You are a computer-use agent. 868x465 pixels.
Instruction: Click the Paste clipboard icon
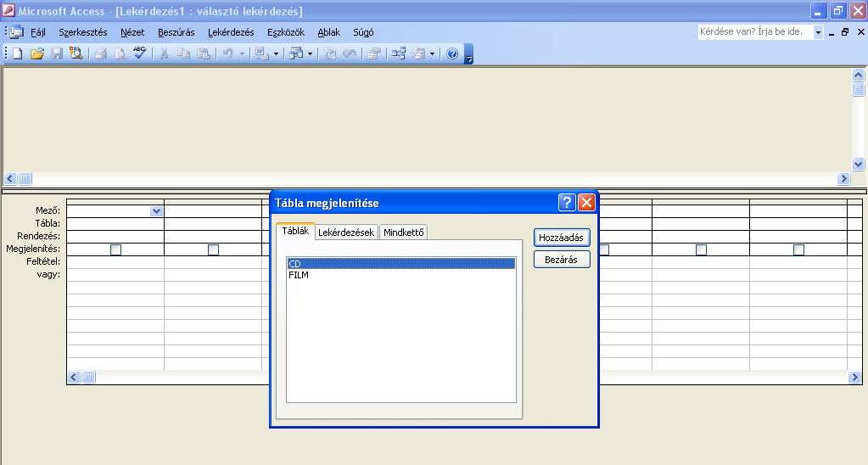(204, 53)
